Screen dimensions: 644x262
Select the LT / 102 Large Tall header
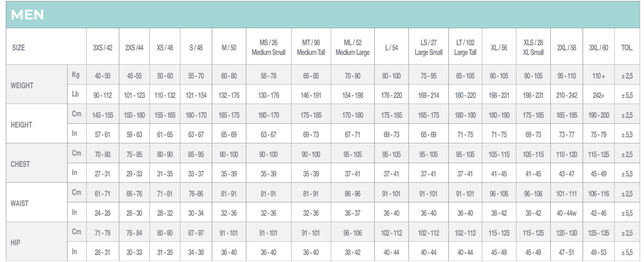click(x=465, y=48)
